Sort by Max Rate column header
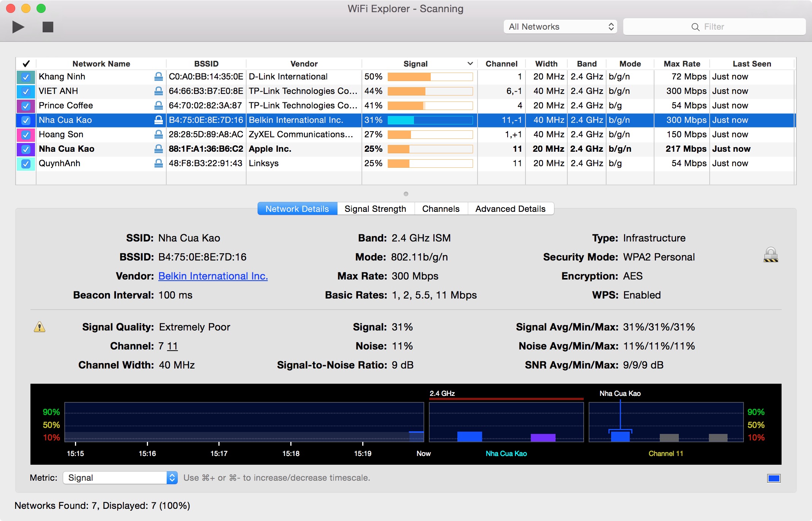Viewport: 812px width, 521px height. 682,64
